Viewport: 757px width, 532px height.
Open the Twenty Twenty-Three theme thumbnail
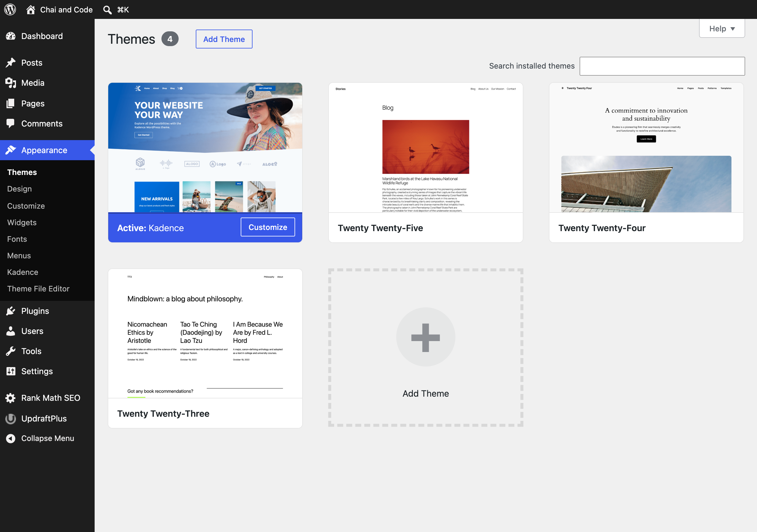coord(205,333)
